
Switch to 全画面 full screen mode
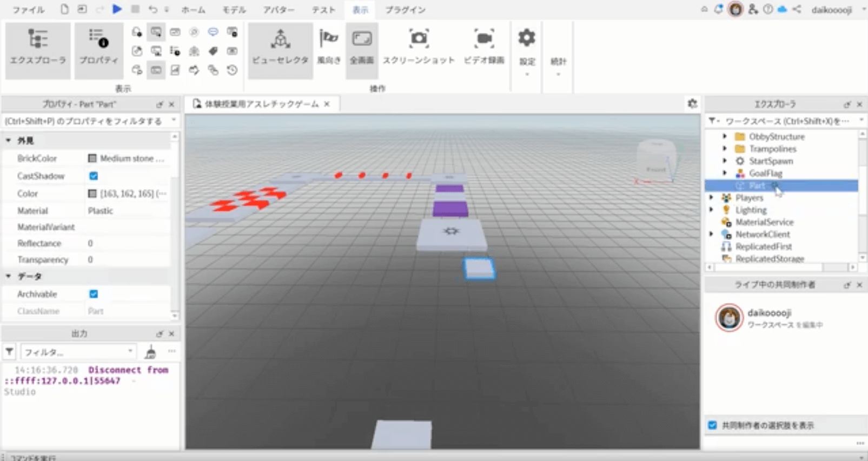click(362, 50)
